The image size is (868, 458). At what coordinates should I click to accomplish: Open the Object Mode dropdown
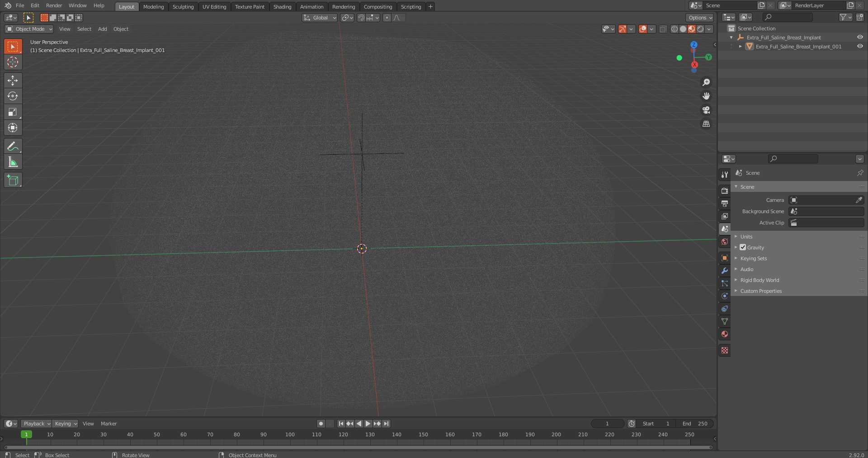pos(29,29)
